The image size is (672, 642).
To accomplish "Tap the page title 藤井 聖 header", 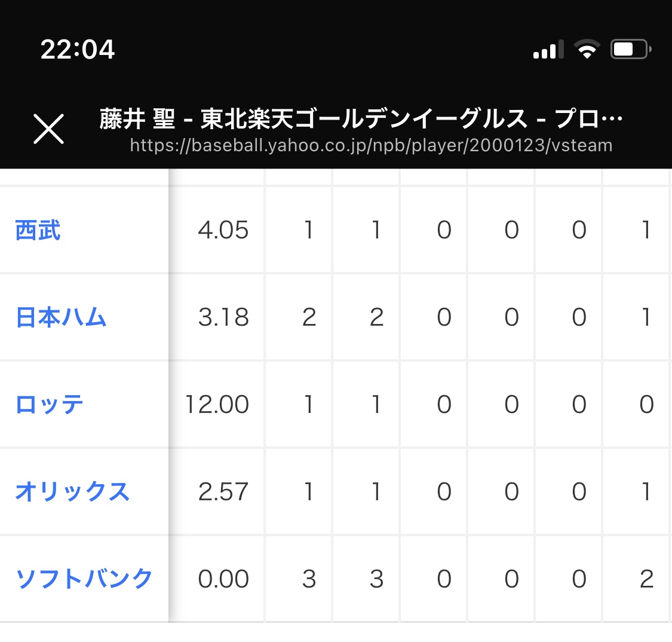I will click(360, 119).
